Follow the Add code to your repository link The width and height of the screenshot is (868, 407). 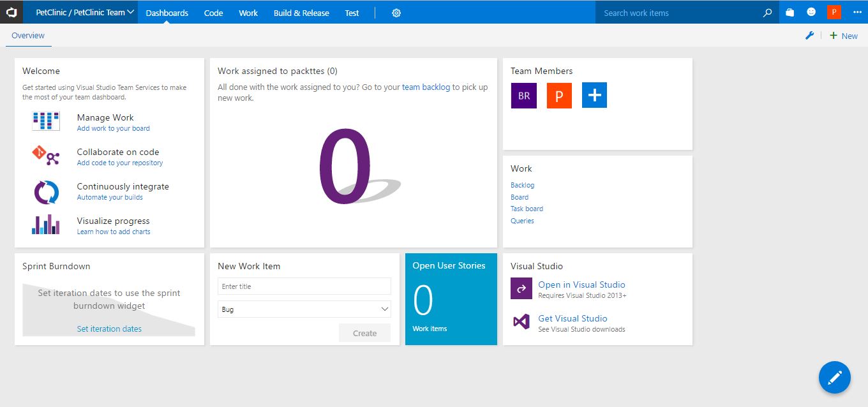(120, 163)
